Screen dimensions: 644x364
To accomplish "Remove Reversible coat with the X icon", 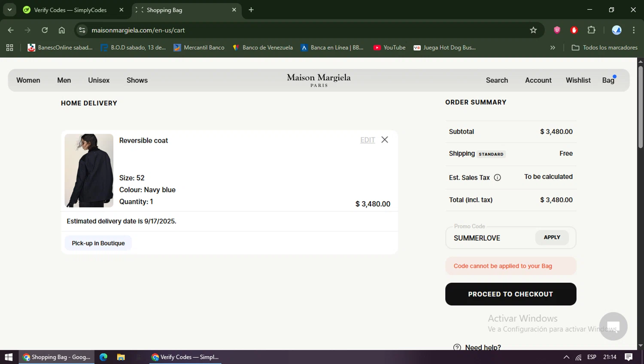I will point(385,140).
